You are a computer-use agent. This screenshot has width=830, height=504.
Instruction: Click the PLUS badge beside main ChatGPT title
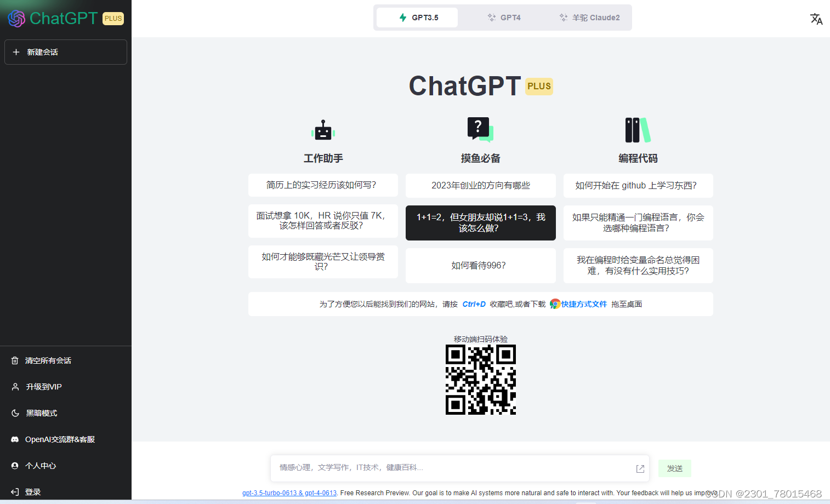[539, 86]
